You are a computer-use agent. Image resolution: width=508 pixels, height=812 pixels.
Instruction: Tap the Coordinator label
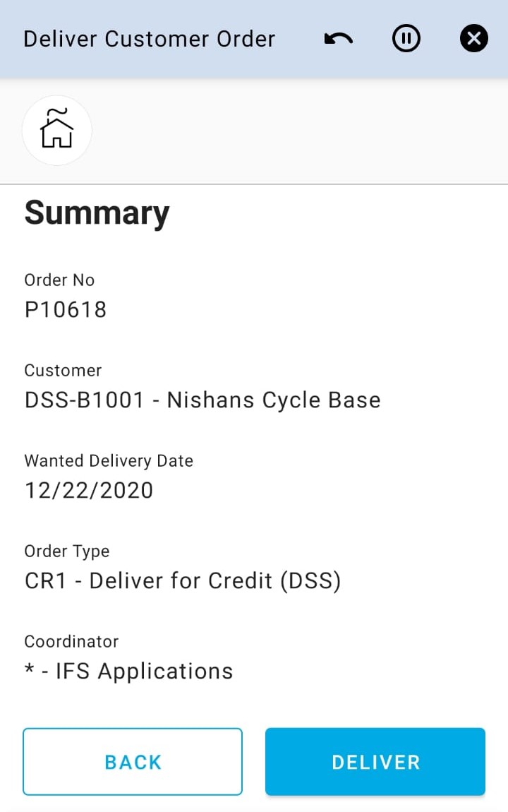click(x=71, y=642)
